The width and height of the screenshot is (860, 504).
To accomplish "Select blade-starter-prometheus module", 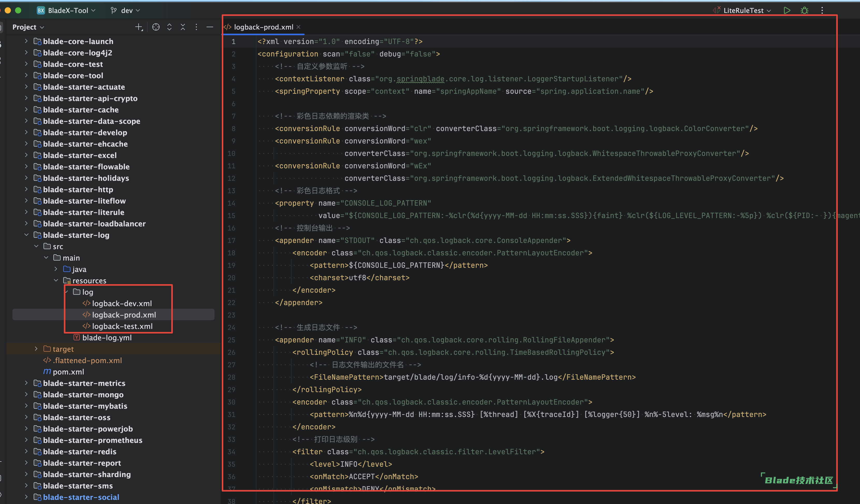I will (x=92, y=440).
